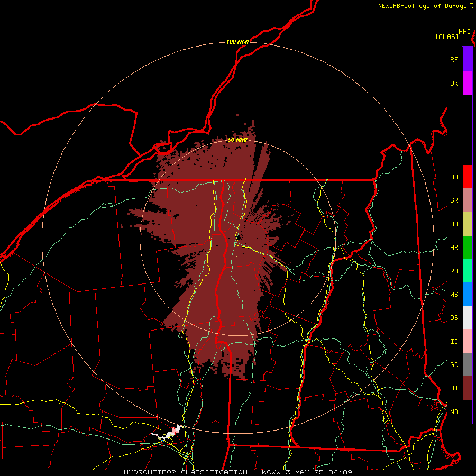The height and width of the screenshot is (476, 476).
Task: Click the black ND color swatch
Action: point(467,411)
